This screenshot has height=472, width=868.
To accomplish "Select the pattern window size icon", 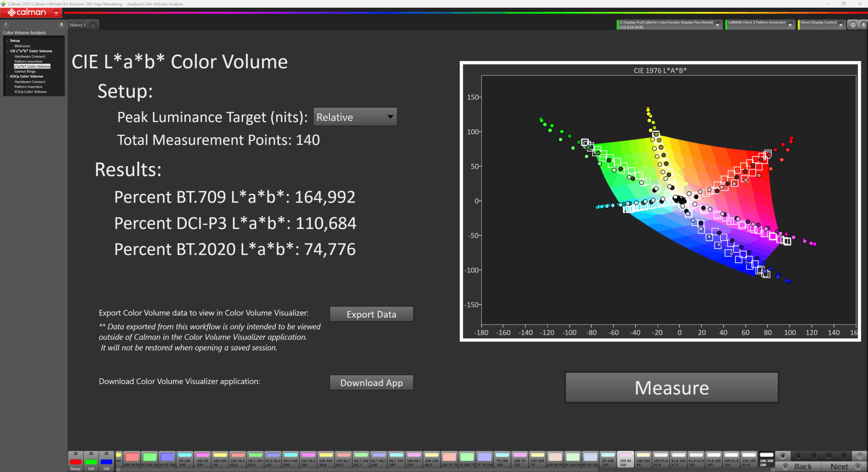I will click(x=813, y=456).
